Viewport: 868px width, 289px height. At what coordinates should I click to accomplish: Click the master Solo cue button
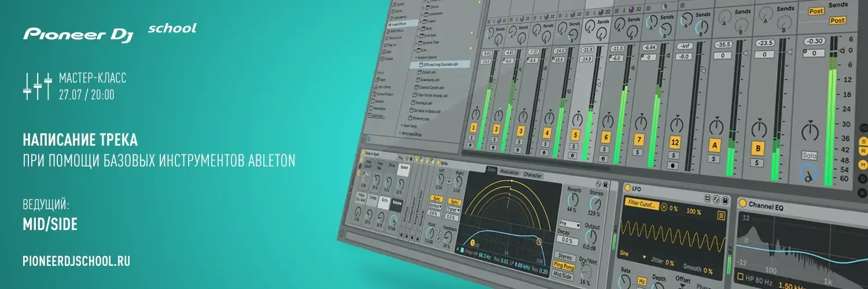pyautogui.click(x=810, y=156)
